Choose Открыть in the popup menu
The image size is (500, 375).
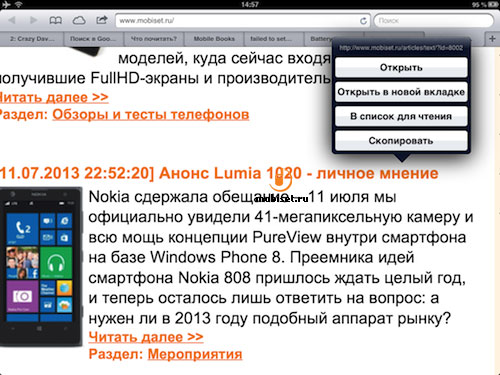pyautogui.click(x=401, y=67)
